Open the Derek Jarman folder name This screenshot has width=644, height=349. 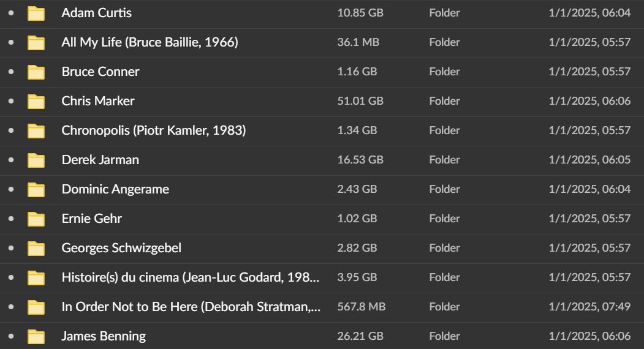tap(100, 160)
